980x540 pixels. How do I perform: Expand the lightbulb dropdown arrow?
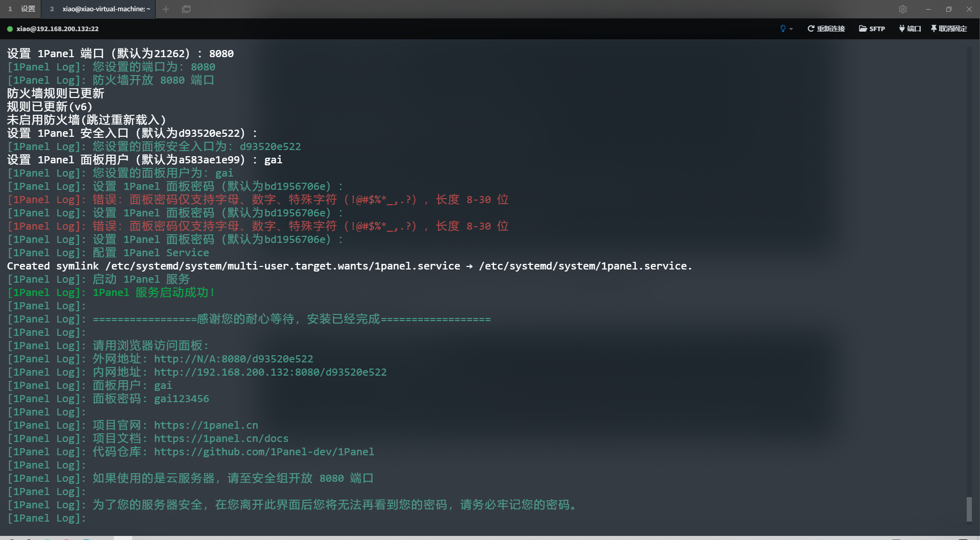click(791, 29)
